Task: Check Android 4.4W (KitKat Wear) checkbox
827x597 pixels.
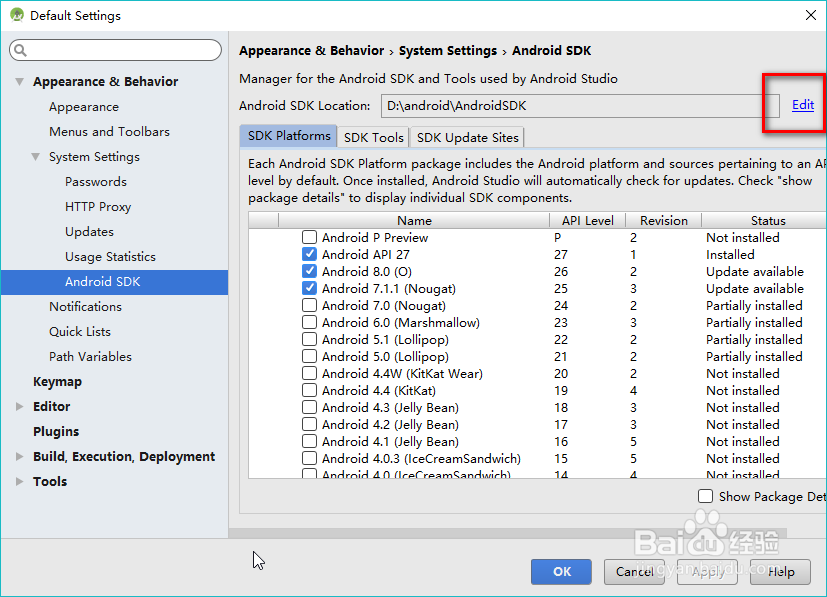Action: coord(310,373)
